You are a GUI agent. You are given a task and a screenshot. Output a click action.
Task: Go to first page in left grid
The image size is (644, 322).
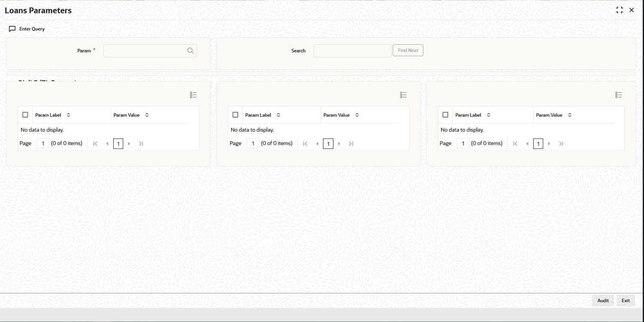tap(95, 144)
